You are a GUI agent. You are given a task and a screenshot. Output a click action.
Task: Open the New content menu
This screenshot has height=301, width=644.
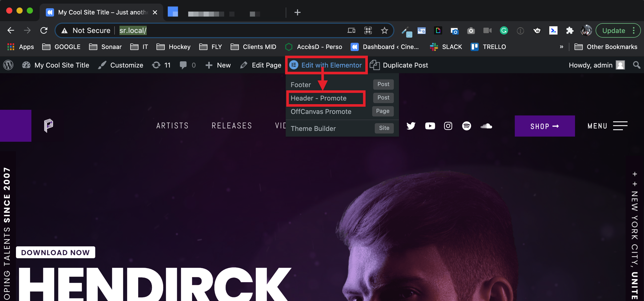(218, 65)
